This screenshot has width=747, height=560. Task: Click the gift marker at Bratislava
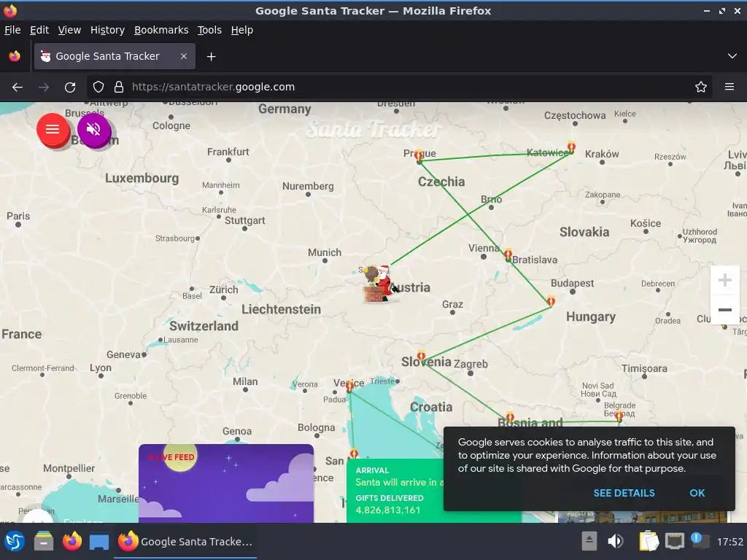click(508, 254)
